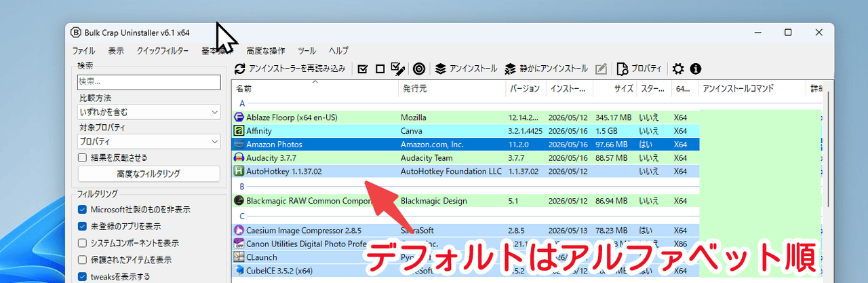Sort by the 64... column header
Viewport: 868px width, 283px height.
coord(685,89)
